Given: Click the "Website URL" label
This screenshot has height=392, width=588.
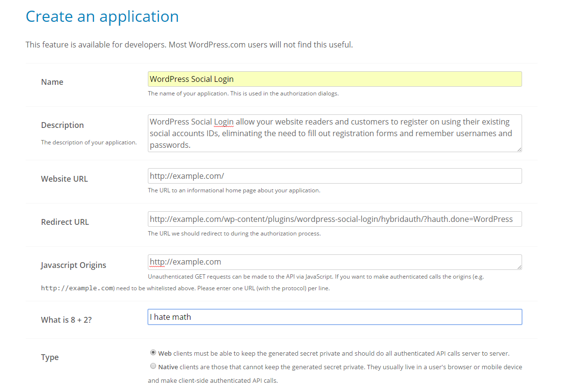Looking at the screenshot, I should tap(64, 179).
